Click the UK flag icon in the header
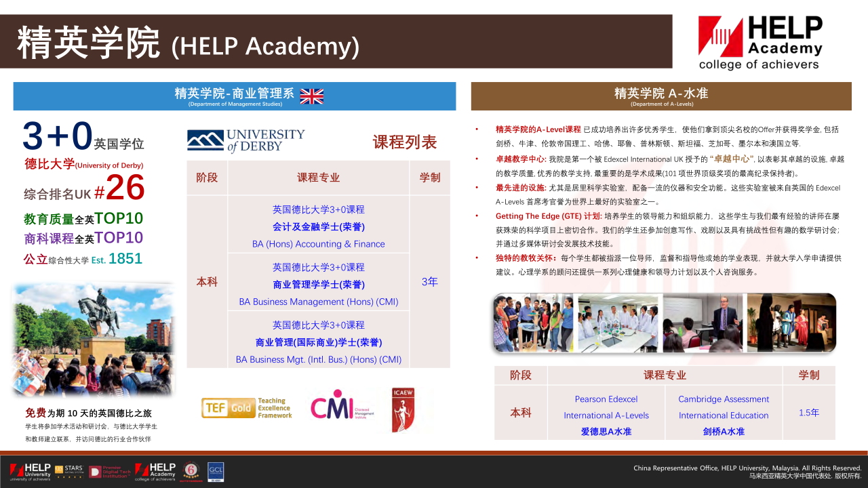This screenshot has height=488, width=868. point(312,96)
